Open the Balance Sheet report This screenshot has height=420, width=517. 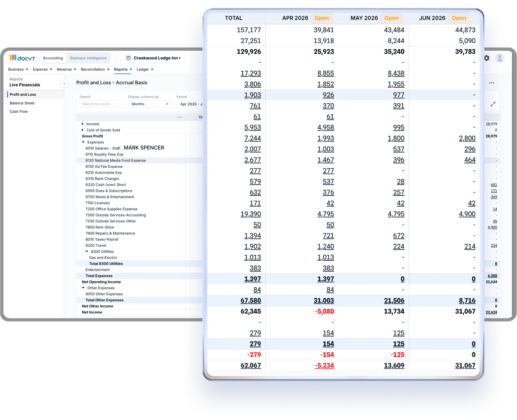pos(22,103)
